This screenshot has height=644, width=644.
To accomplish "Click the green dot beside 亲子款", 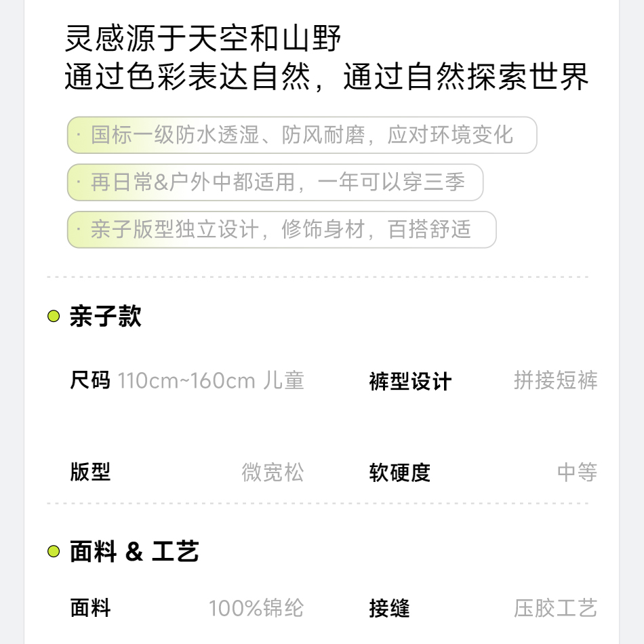I will [54, 317].
